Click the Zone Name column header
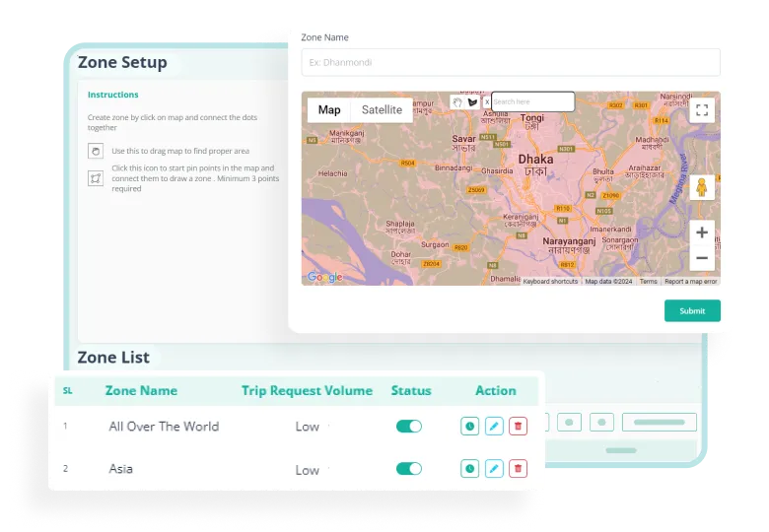The image size is (769, 532). 141,390
